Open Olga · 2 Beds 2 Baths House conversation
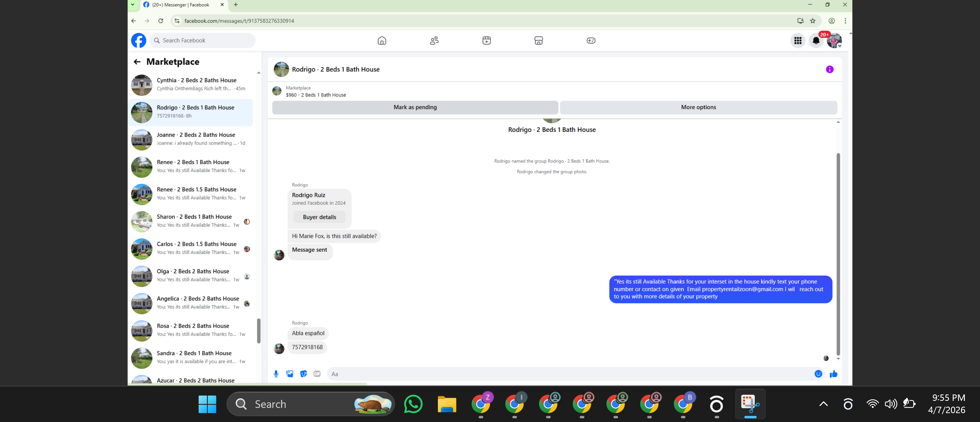Viewport: 980px width, 422px height. click(x=191, y=277)
